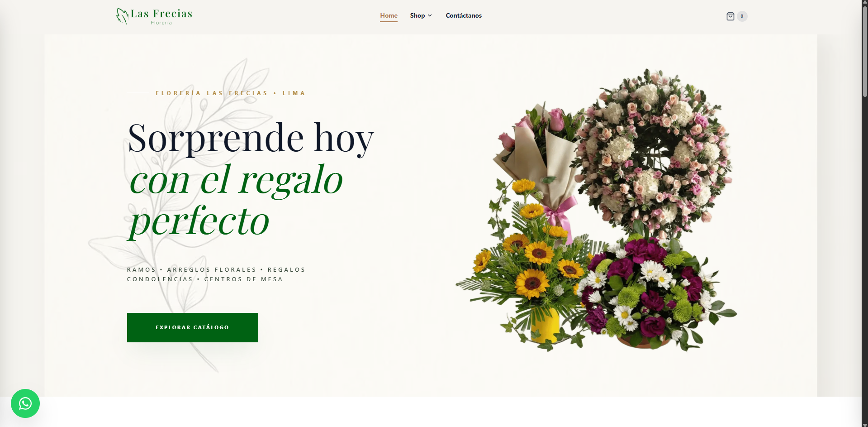Open the shopping cart bag icon
The height and width of the screenshot is (427, 868).
(730, 16)
